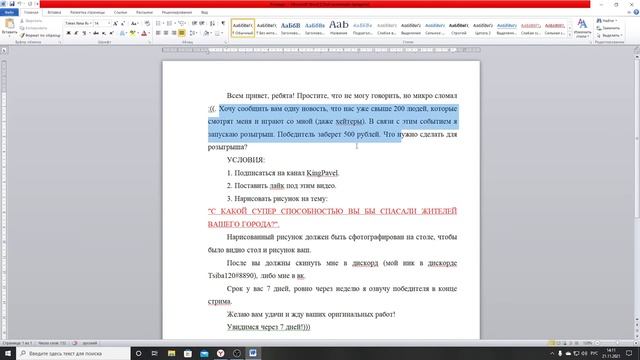Center the text alignment

coord(166,33)
